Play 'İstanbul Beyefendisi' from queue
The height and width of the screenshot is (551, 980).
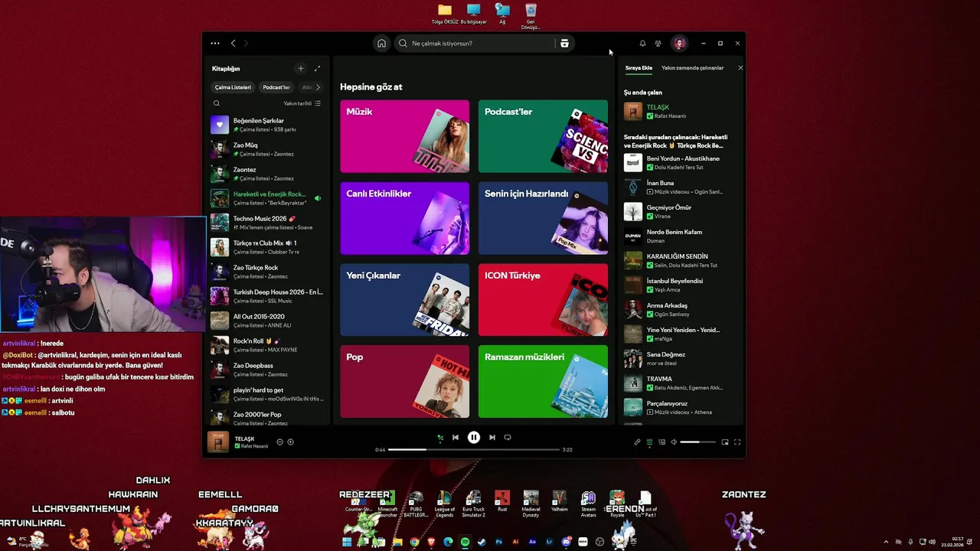coord(679,285)
